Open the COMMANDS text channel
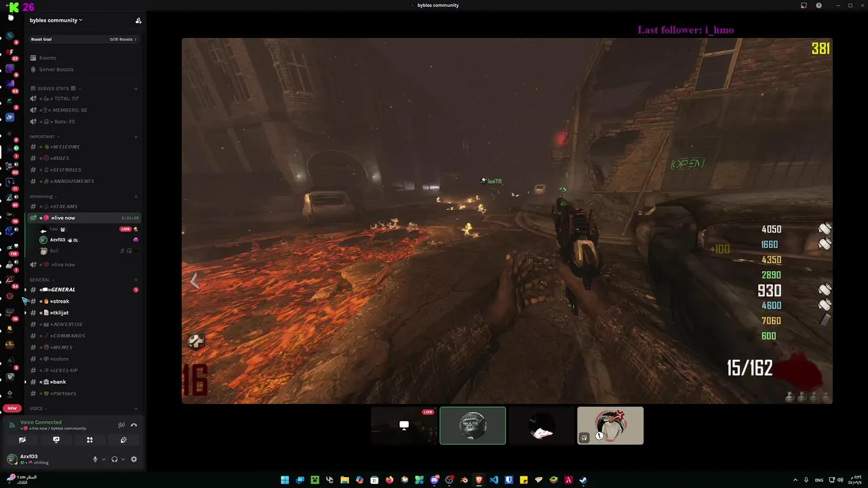Screen dimensions: 868x488 pyautogui.click(x=84, y=335)
